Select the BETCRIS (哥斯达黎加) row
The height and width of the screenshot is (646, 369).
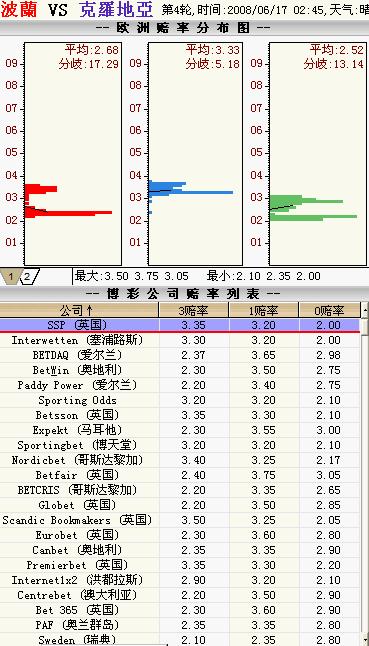pyautogui.click(x=180, y=490)
